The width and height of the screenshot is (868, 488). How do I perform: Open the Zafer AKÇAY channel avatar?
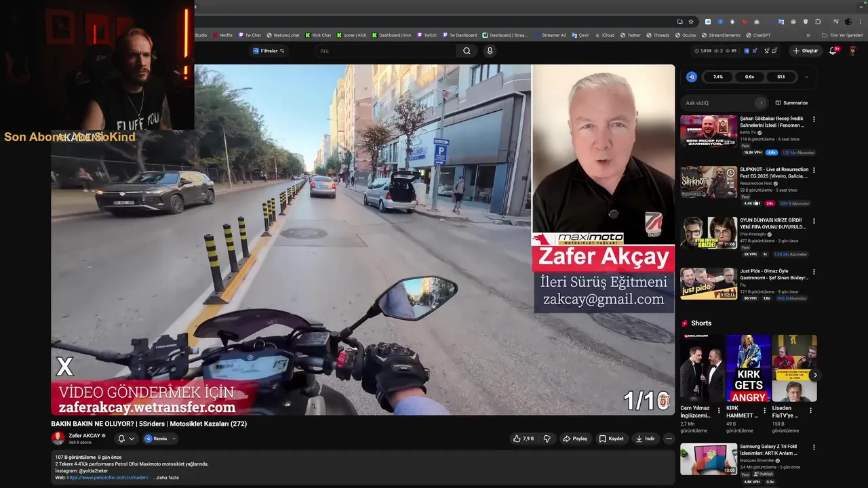point(58,439)
